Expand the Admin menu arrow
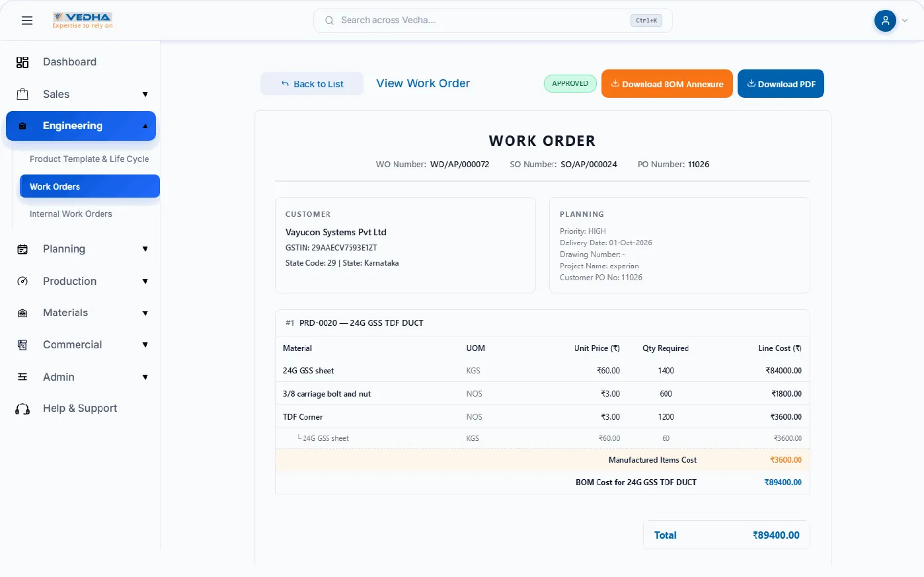Screen dimensions: 924x577 click(145, 377)
